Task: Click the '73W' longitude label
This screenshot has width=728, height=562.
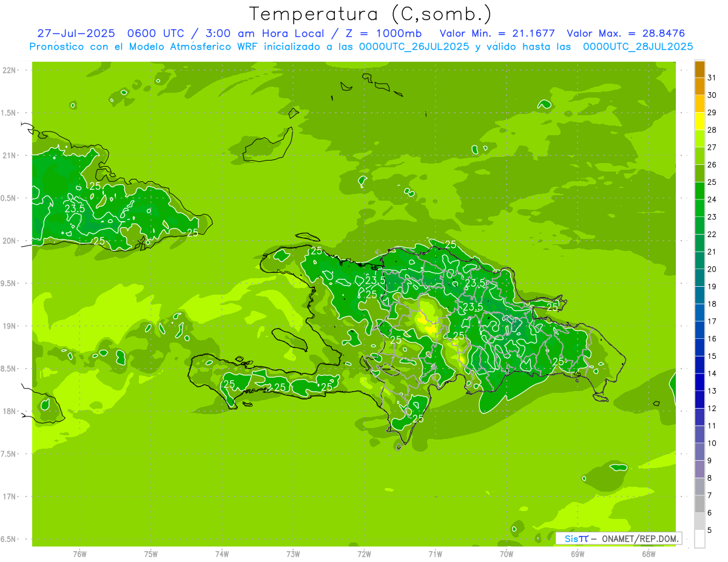Action: pos(293,554)
